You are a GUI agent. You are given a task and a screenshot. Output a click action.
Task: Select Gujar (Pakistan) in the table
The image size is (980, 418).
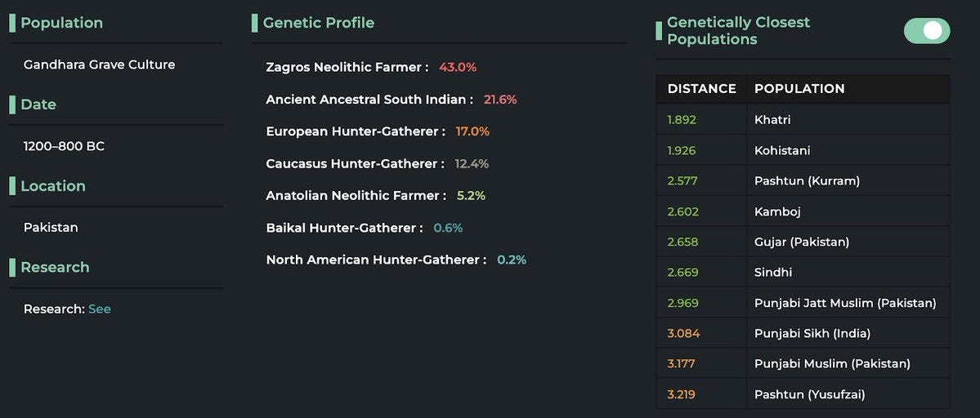pos(803,242)
